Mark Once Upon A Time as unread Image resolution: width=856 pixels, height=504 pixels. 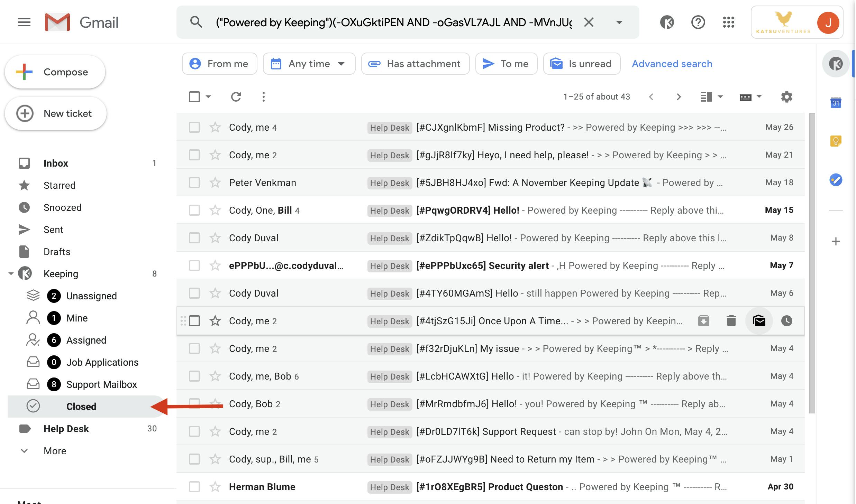pyautogui.click(x=759, y=321)
